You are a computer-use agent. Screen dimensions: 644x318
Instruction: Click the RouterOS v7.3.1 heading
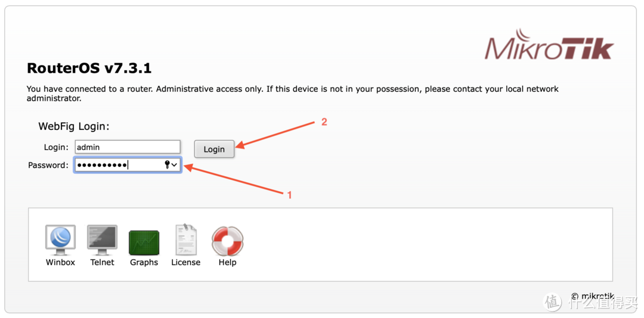pos(89,68)
